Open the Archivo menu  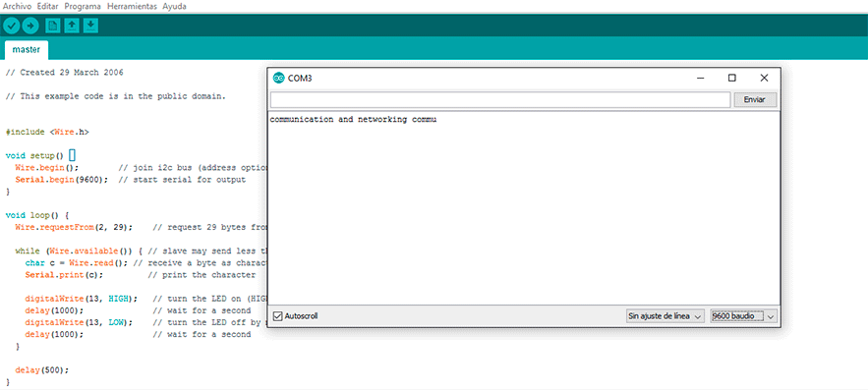click(17, 7)
